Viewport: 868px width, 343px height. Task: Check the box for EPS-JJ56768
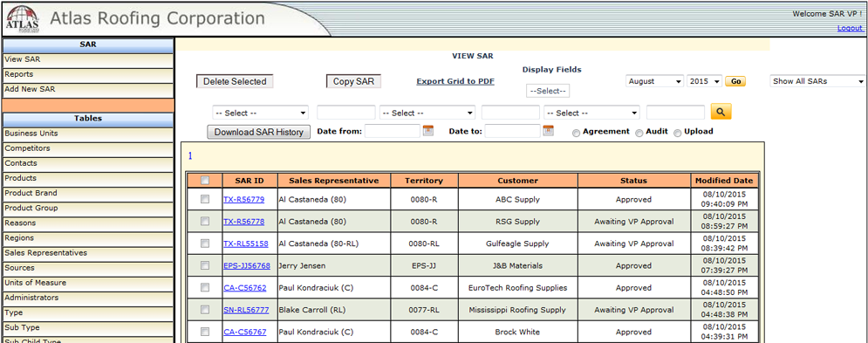pos(205,265)
